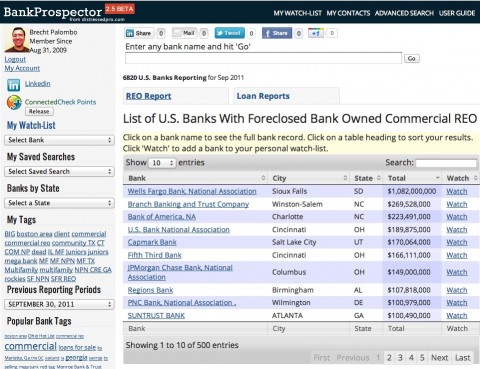
Task: Sort table by Total column
Action: [x=413, y=178]
